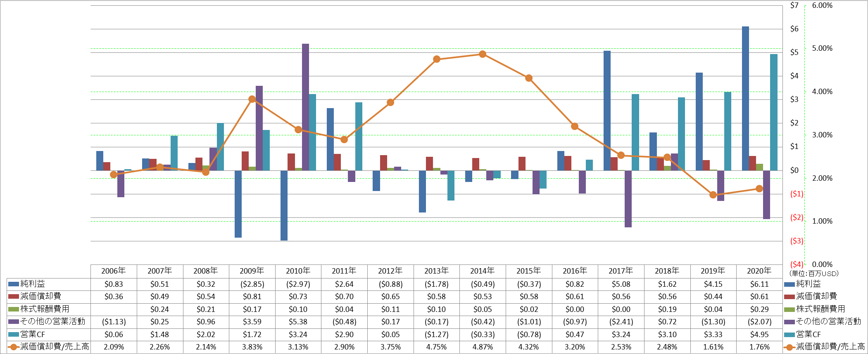868x354 pixels.
Task: Click the right-side 減価償却費/売上高 line legend key
Action: click(x=790, y=347)
